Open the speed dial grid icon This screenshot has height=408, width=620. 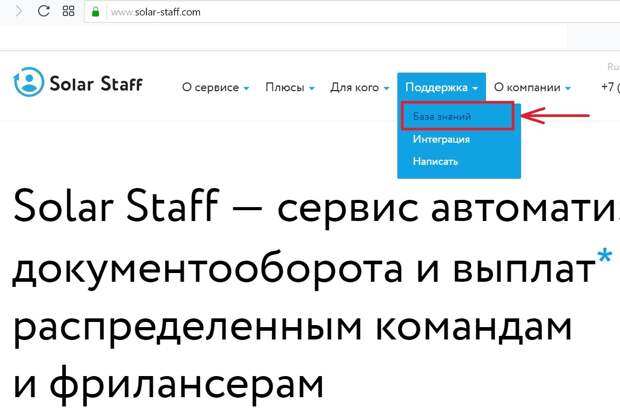coord(68,11)
